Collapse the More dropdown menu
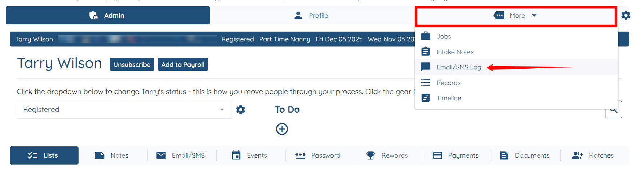 [516, 16]
